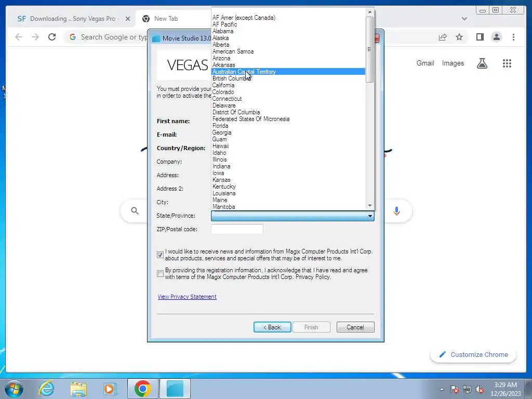The image size is (532, 399).
Task: Click the Chrome back arrow icon
Action: click(x=19, y=37)
